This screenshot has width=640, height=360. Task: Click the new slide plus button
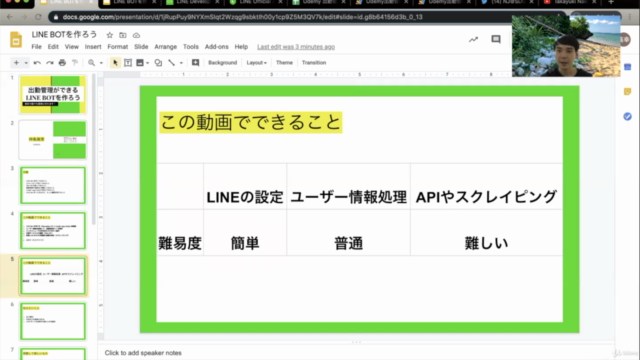[16, 62]
